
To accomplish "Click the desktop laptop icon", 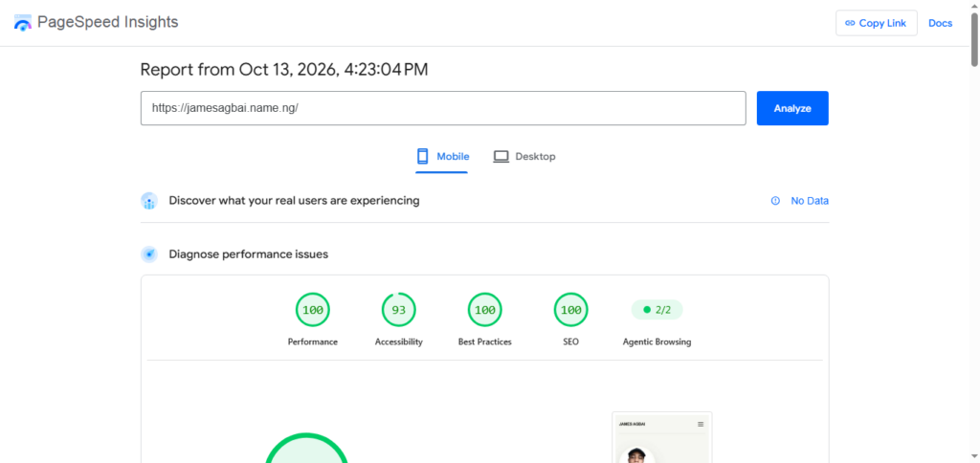I will tap(501, 156).
